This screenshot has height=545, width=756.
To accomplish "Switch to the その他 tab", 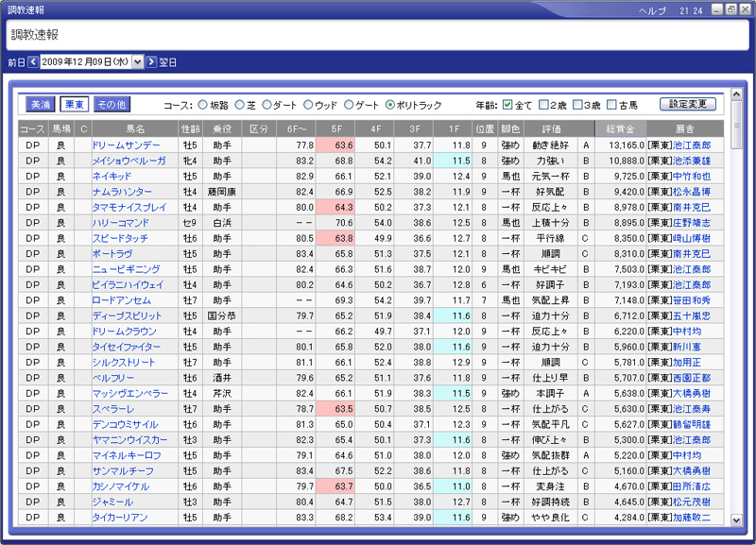I will click(x=112, y=104).
